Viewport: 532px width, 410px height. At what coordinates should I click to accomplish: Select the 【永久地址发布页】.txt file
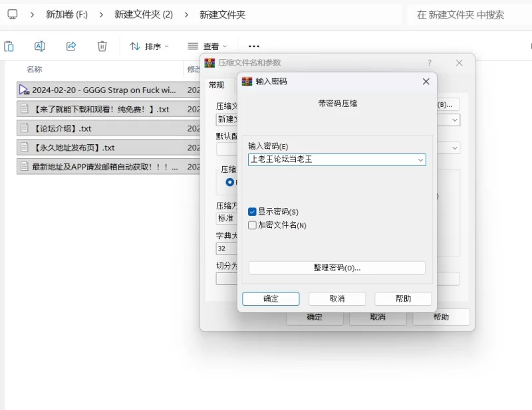tap(108, 148)
